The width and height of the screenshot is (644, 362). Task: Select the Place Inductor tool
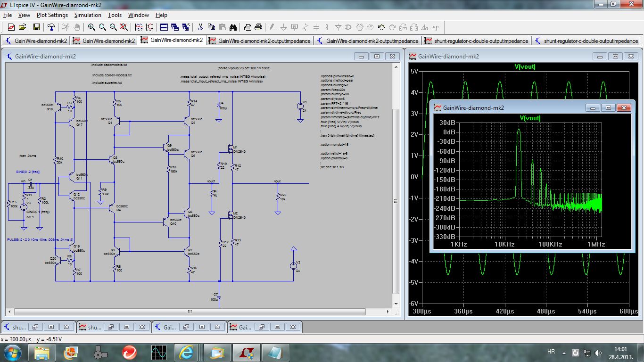327,27
